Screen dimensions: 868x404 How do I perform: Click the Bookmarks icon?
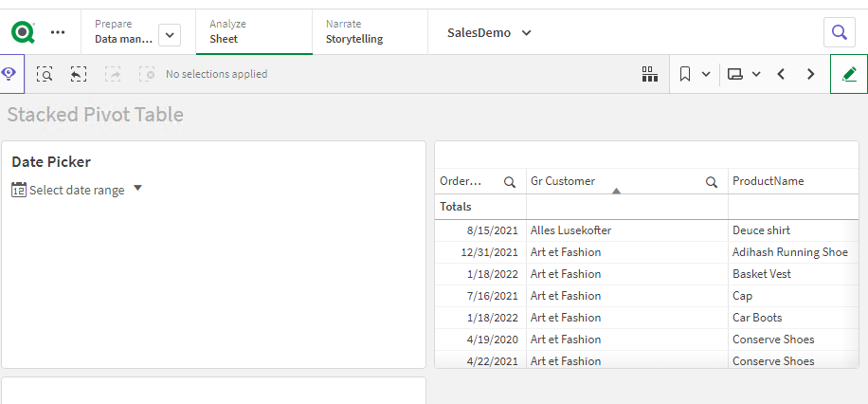(685, 74)
